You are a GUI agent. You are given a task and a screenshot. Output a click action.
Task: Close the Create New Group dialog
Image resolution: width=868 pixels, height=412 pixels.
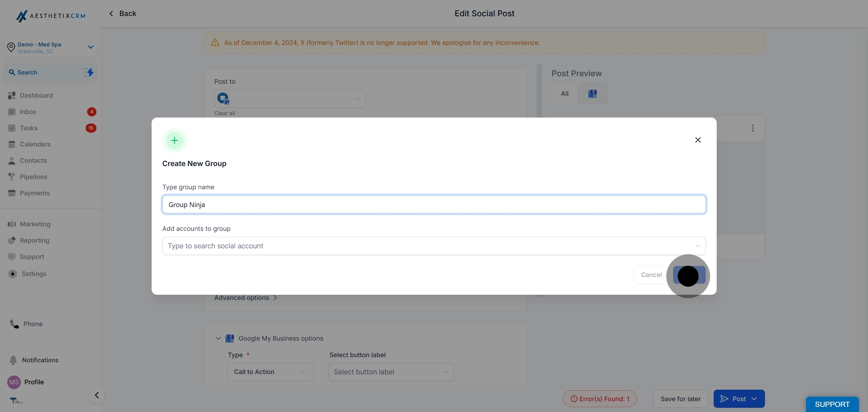[698, 140]
